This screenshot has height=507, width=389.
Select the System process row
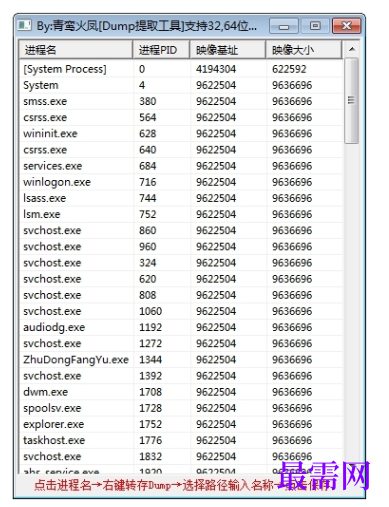181,85
